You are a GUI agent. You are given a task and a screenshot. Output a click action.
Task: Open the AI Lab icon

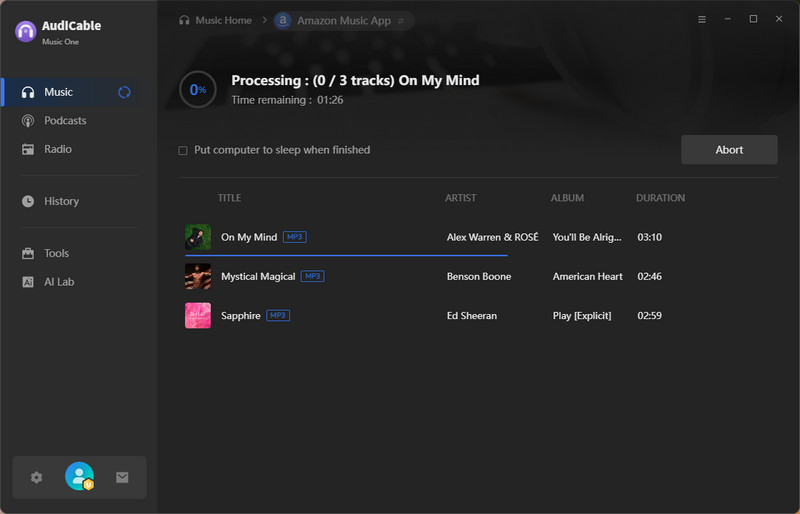(28, 282)
